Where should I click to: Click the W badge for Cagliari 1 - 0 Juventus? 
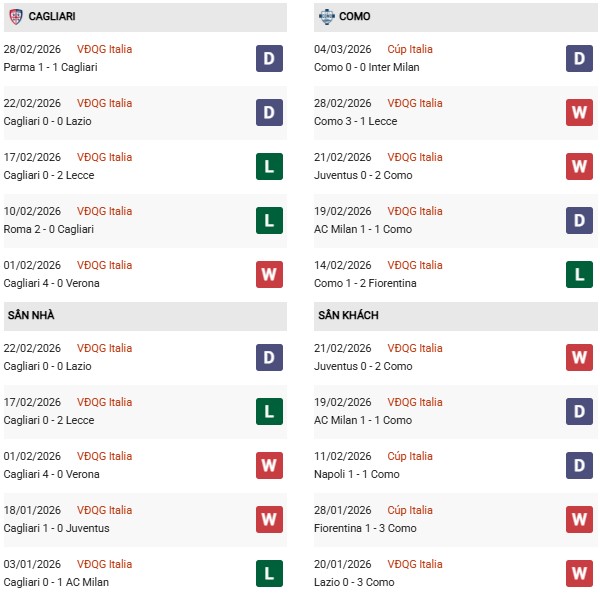269,519
